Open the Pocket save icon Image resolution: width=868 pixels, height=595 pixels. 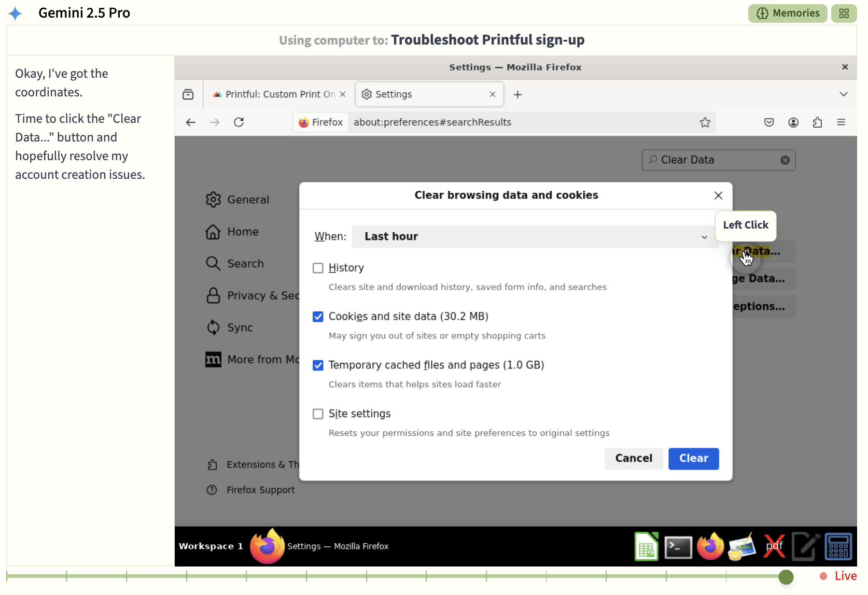click(x=769, y=122)
